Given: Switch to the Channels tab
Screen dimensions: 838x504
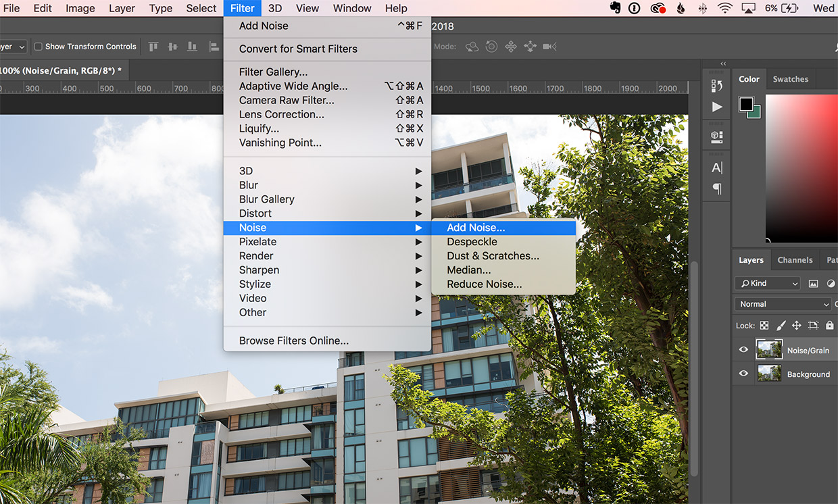Looking at the screenshot, I should tap(795, 260).
